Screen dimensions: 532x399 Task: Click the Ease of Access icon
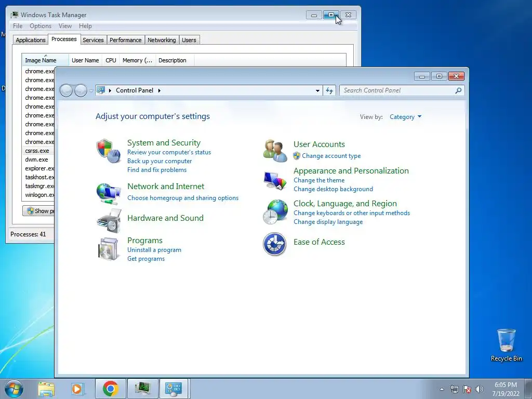[x=274, y=244]
